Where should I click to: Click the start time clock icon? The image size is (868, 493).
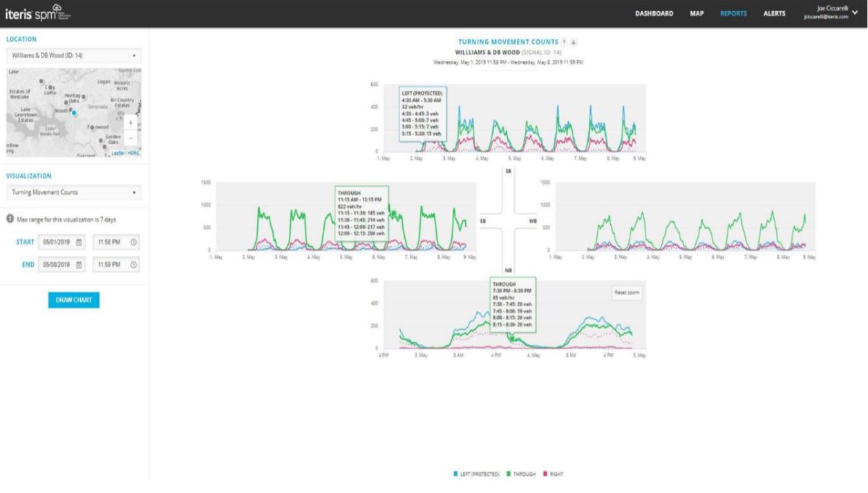pyautogui.click(x=133, y=242)
